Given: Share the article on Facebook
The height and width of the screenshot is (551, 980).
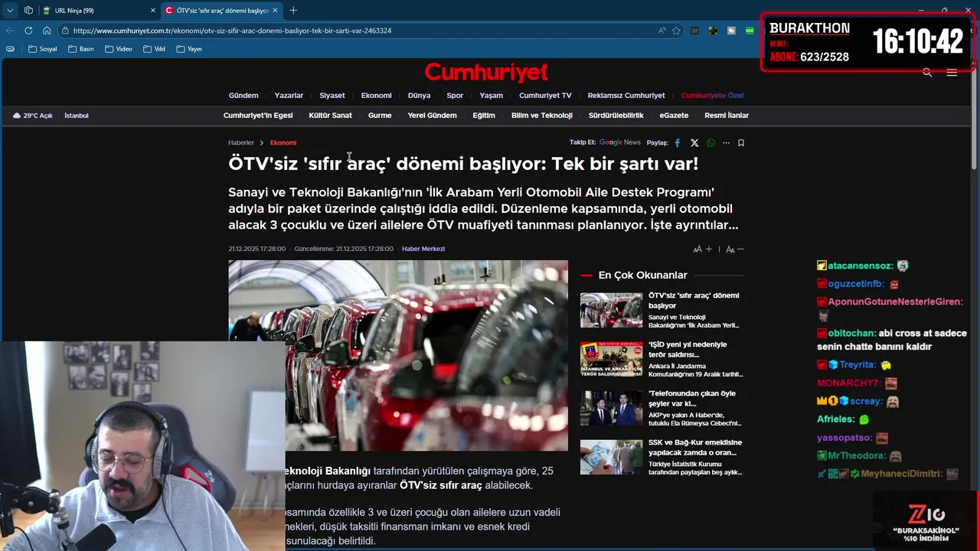Looking at the screenshot, I should pyautogui.click(x=677, y=142).
